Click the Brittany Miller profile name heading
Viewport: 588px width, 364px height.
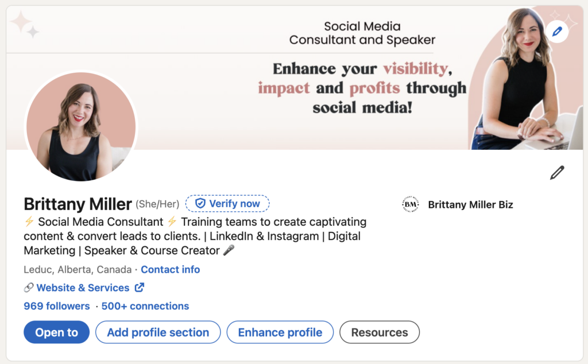(78, 204)
